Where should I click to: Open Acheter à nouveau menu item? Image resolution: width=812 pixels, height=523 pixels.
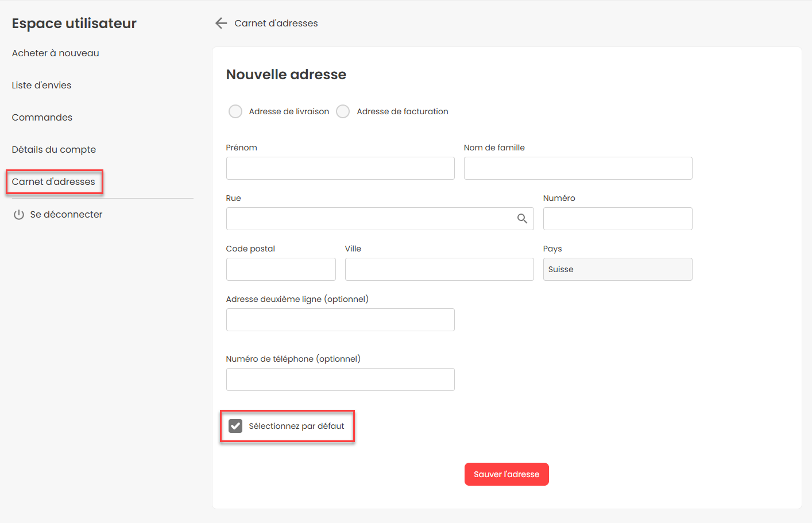(x=55, y=53)
